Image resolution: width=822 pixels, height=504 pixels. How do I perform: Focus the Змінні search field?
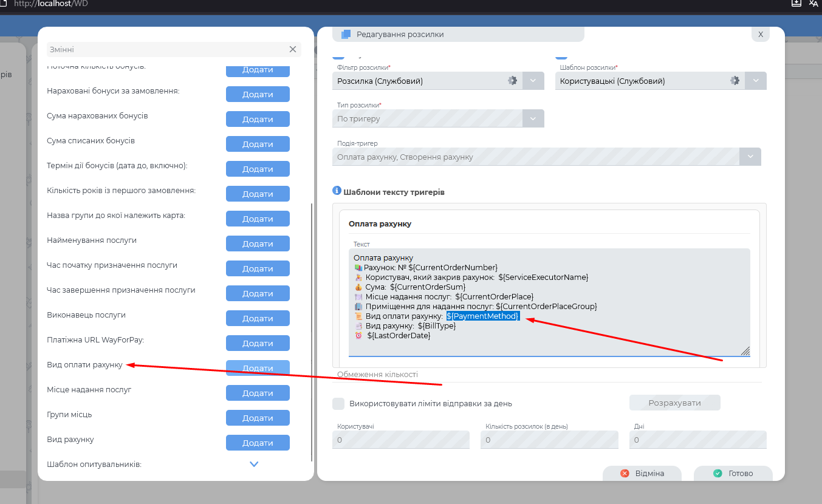pyautogui.click(x=164, y=49)
